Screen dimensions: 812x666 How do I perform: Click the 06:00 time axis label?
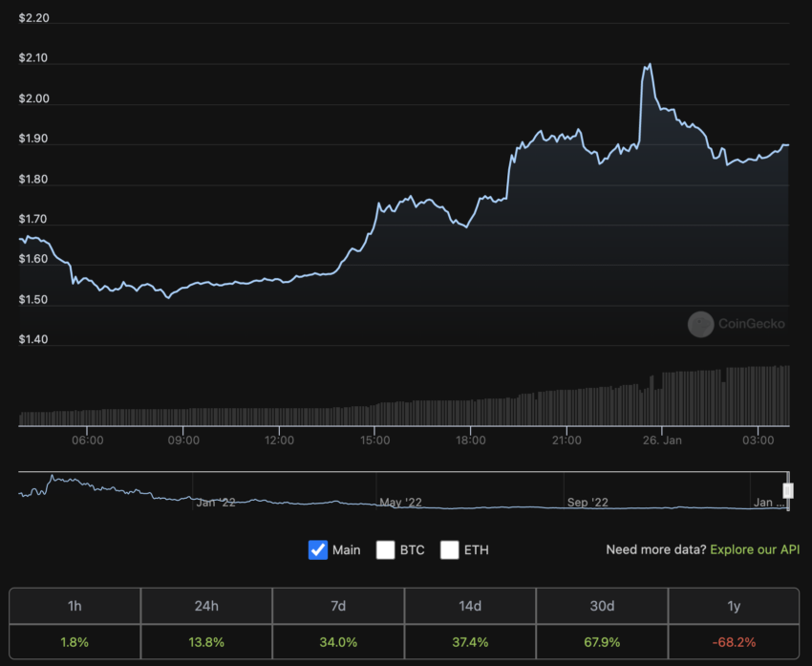(88, 440)
